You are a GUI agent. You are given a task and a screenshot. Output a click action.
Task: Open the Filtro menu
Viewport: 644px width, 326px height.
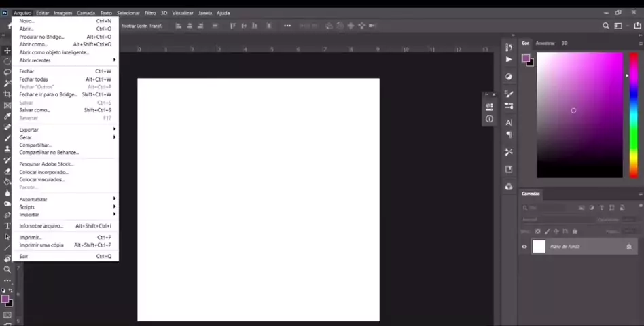click(150, 13)
